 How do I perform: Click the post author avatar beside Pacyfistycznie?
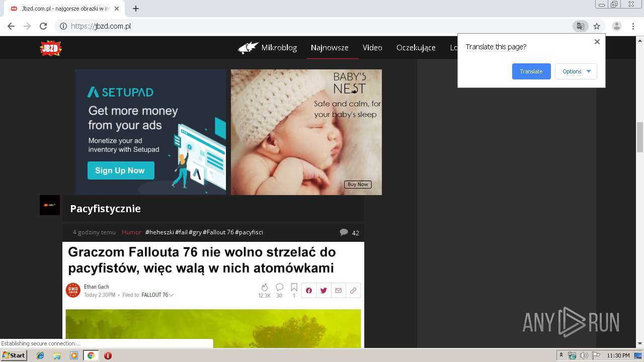coord(50,205)
